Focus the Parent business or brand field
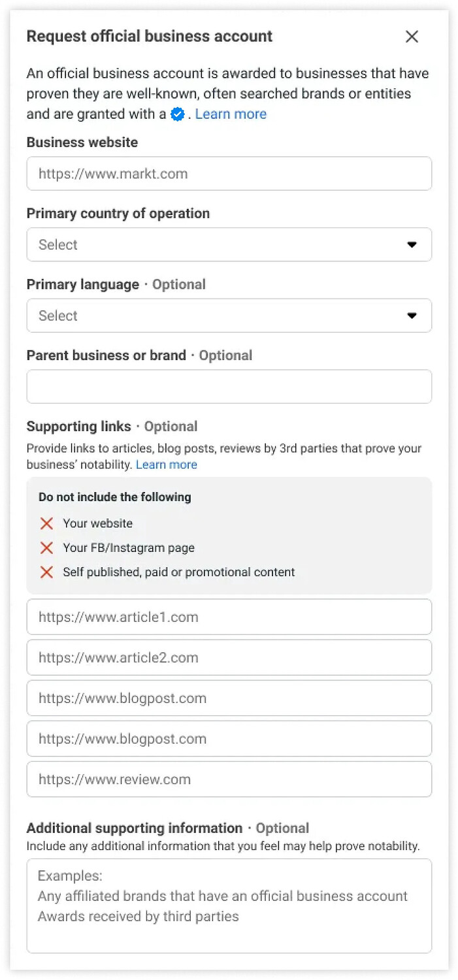The height and width of the screenshot is (980, 458). pyautogui.click(x=229, y=387)
